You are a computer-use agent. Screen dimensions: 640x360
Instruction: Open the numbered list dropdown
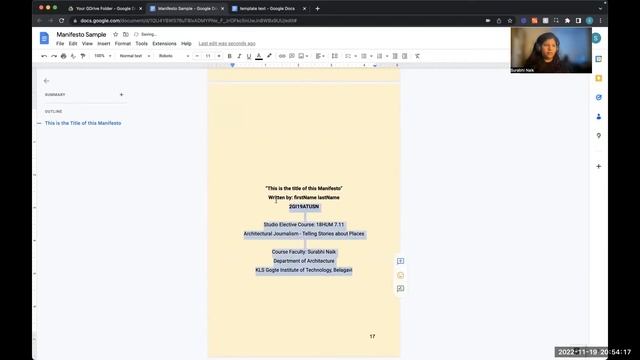[x=382, y=56]
